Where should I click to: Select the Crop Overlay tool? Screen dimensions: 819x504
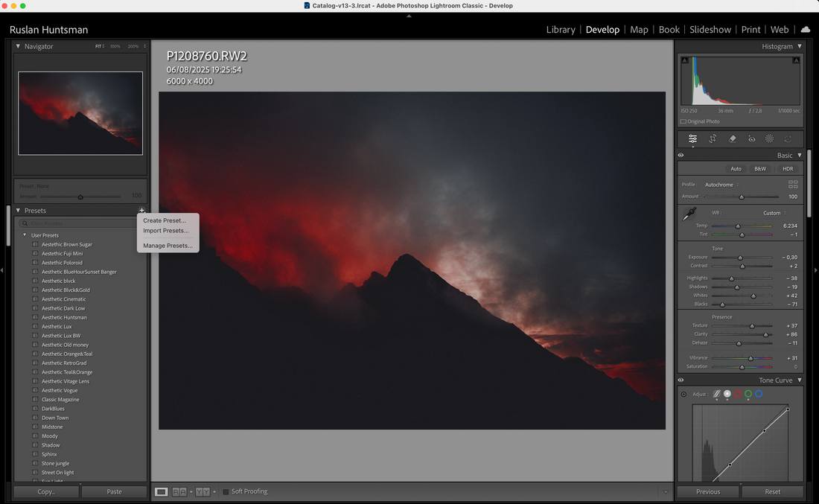tap(713, 138)
